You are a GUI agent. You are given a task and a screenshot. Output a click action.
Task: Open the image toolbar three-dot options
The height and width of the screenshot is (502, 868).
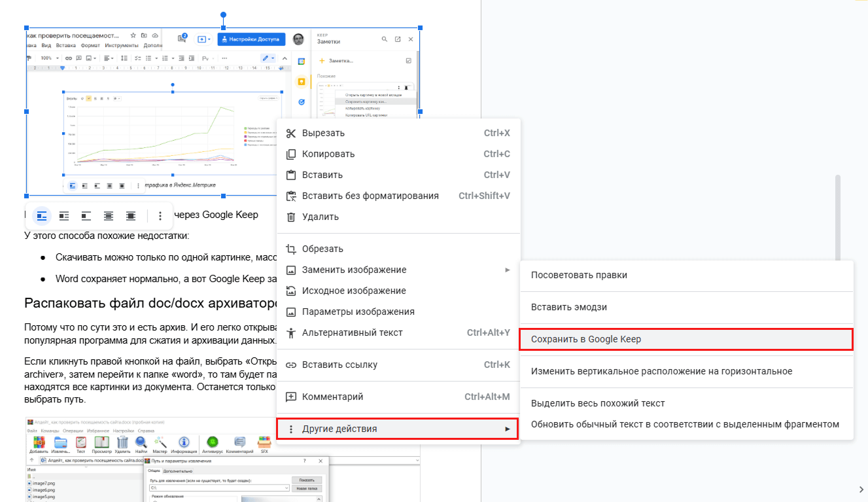click(160, 215)
